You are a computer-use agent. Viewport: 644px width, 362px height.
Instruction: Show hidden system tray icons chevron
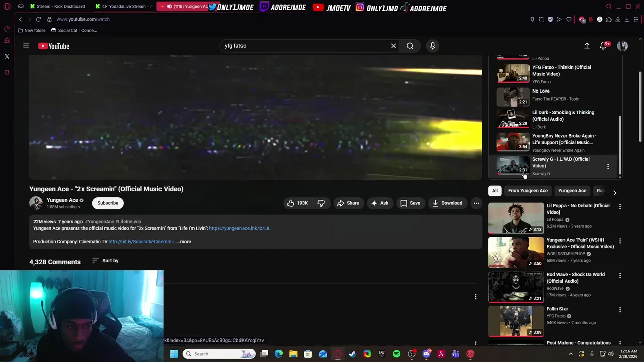tap(570, 354)
